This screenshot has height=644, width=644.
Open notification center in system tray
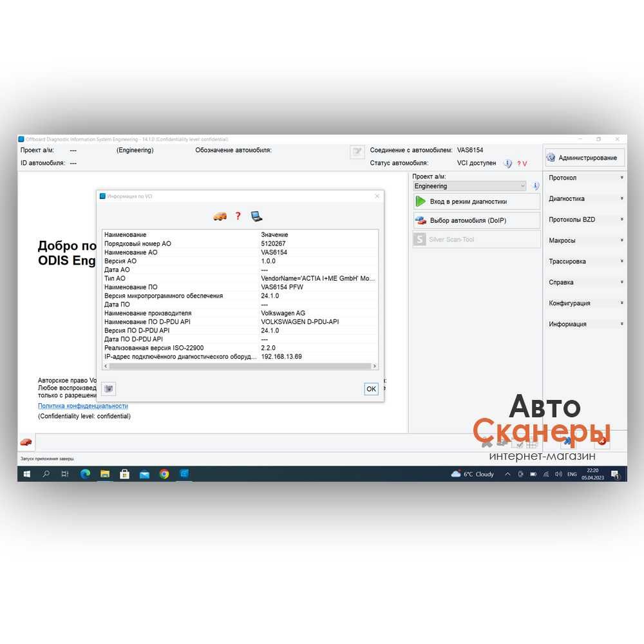pos(615,475)
